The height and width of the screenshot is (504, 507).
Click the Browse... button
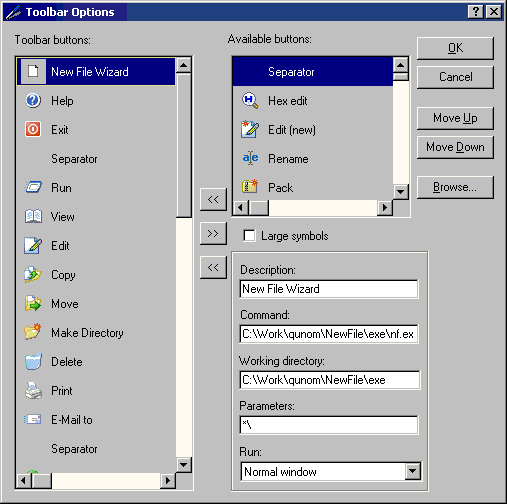pos(455,187)
